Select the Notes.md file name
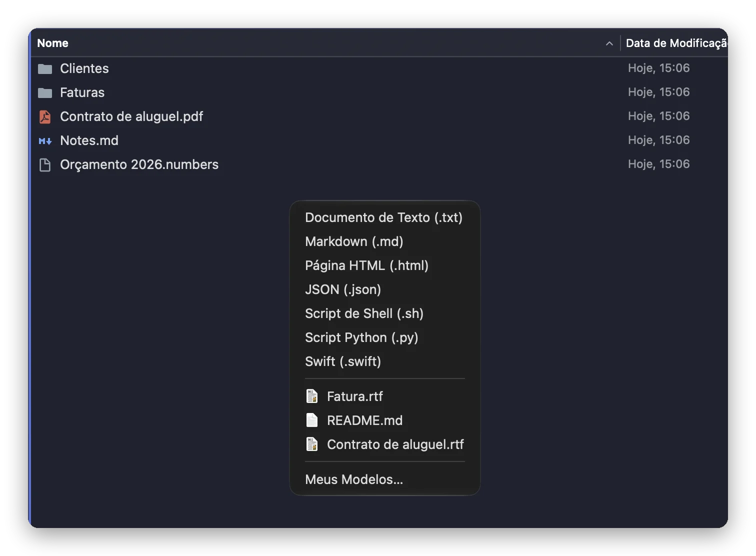This screenshot has height=556, width=756. pos(89,140)
